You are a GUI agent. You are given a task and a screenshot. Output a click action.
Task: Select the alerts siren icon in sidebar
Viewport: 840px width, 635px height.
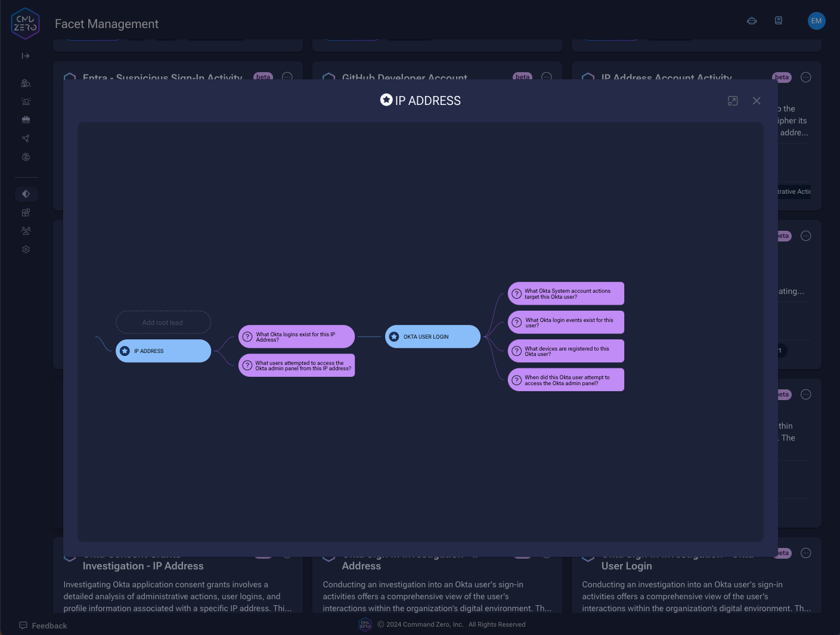pos(26,101)
